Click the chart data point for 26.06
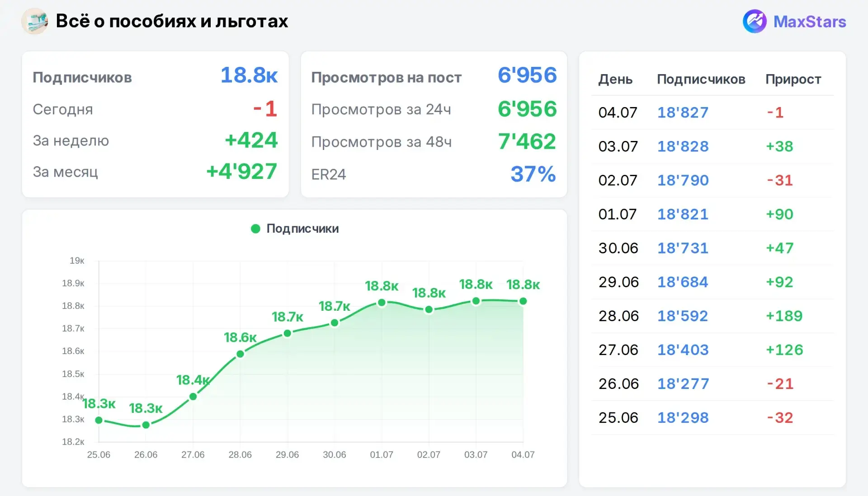This screenshot has height=496, width=868. coord(146,425)
